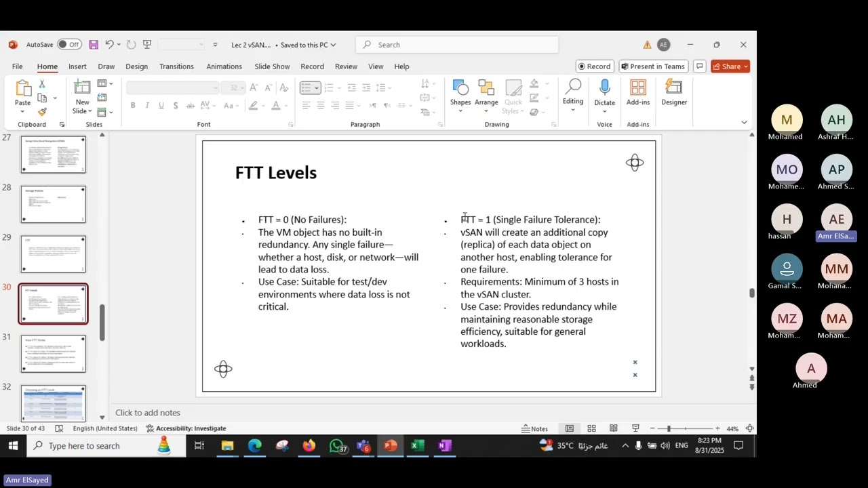The image size is (868, 488).
Task: Open the font size dropdown
Action: click(x=243, y=87)
